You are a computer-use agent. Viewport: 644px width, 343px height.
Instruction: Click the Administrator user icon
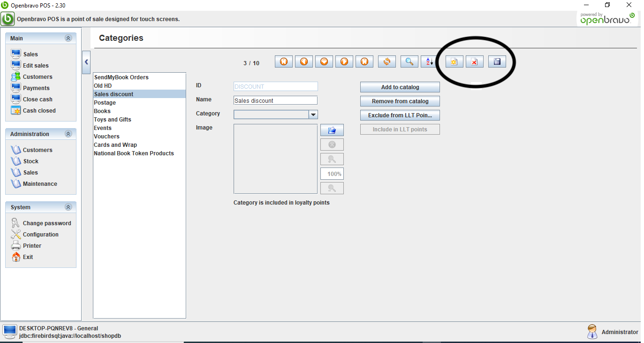click(x=592, y=331)
